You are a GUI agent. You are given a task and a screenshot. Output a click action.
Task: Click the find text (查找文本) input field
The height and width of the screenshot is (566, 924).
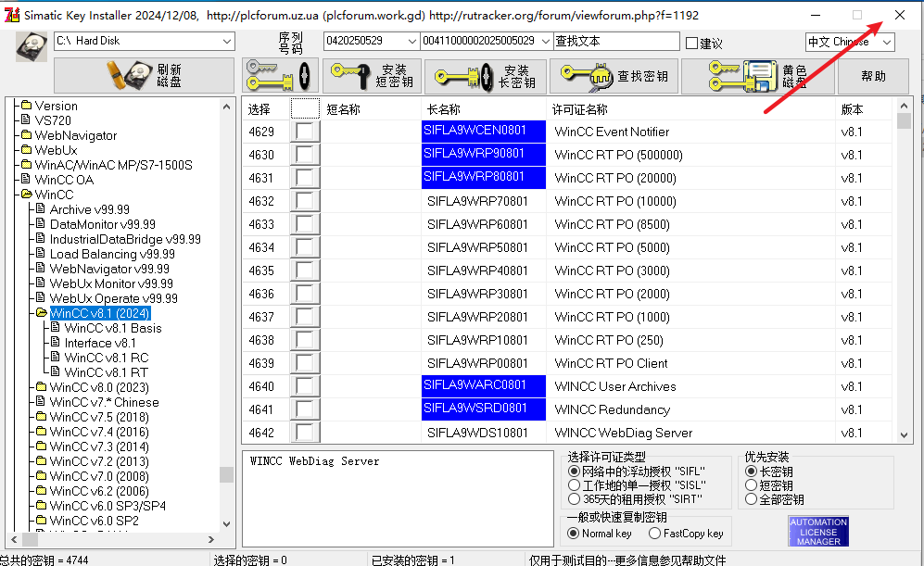tap(616, 42)
